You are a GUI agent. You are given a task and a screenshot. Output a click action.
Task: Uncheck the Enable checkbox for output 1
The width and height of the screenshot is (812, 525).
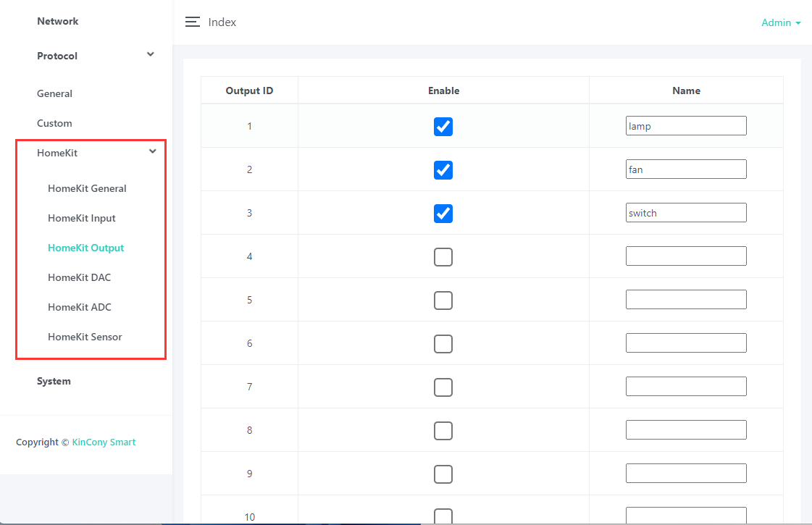[443, 126]
